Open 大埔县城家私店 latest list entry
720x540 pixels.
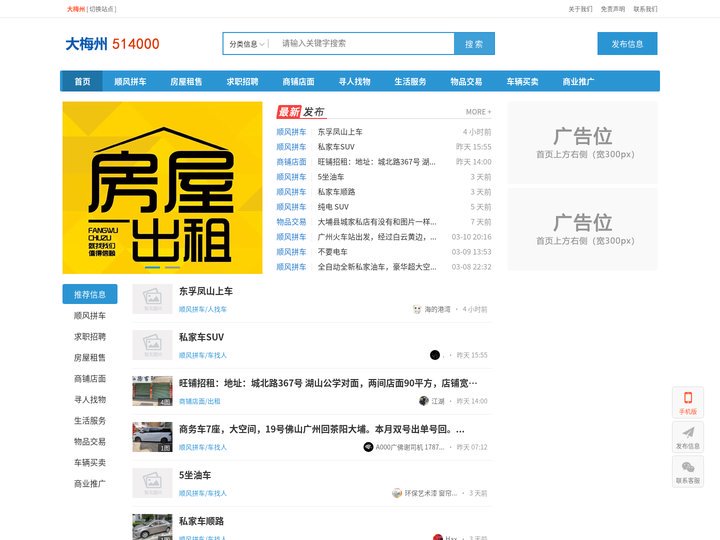(x=377, y=222)
